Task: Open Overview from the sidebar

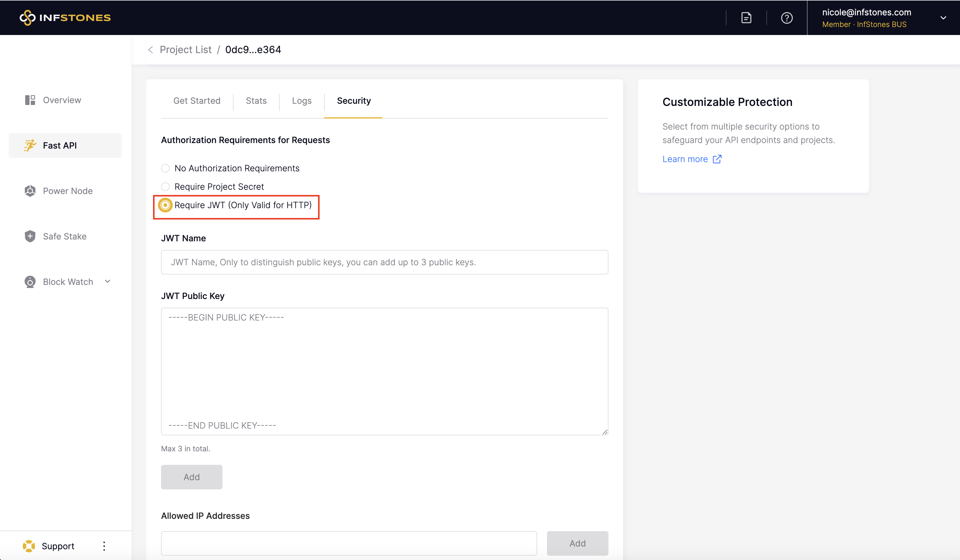Action: click(62, 100)
